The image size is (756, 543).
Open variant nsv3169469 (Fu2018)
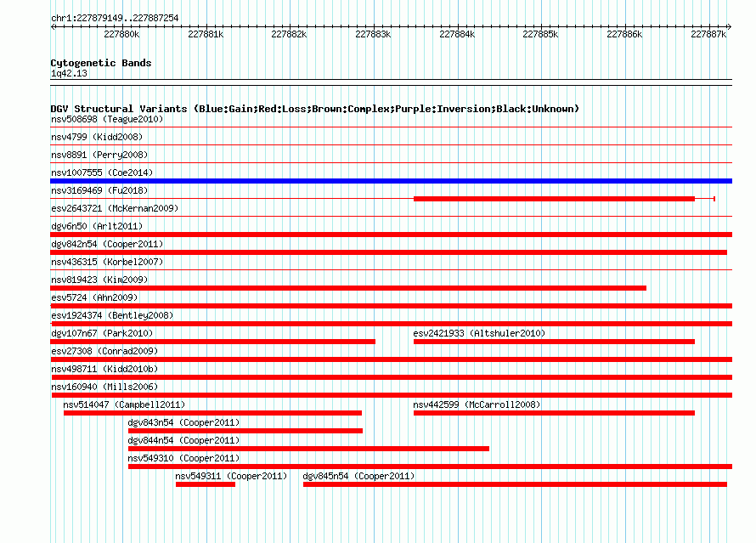[x=99, y=190]
